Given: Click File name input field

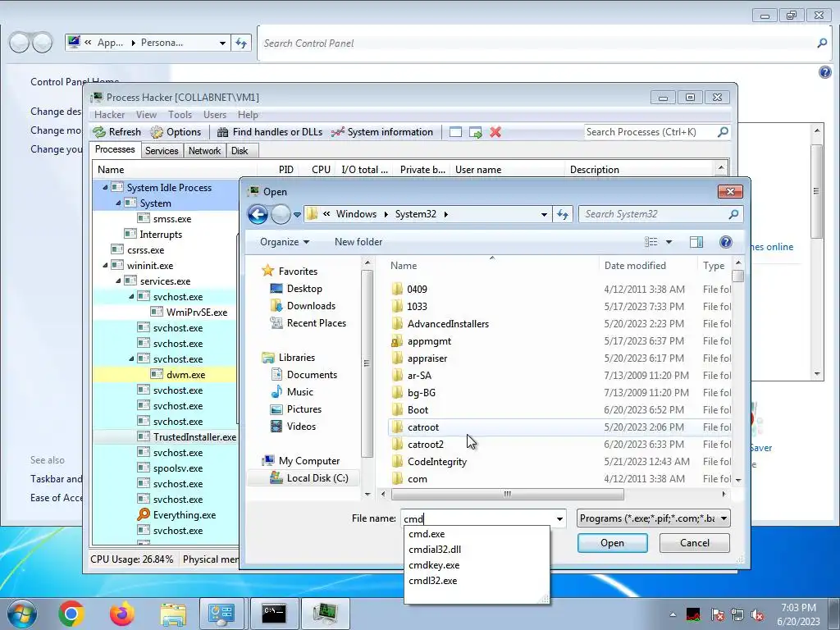Looking at the screenshot, I should (477, 518).
